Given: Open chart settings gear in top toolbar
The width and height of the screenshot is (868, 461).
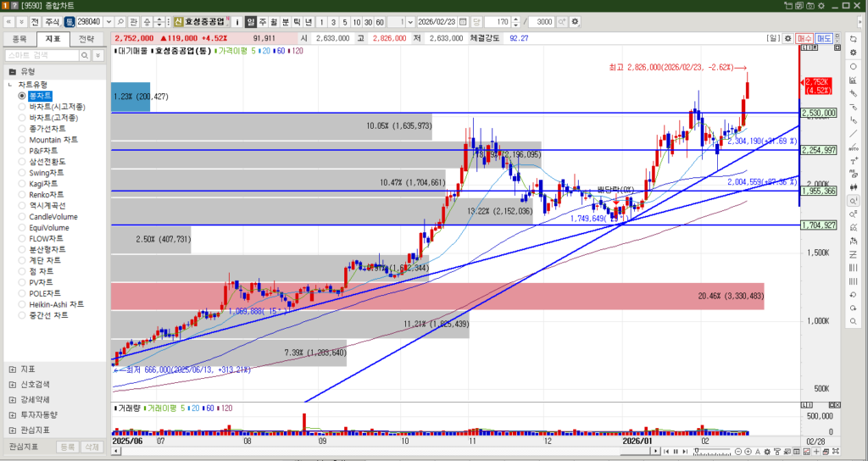Looking at the screenshot, I should (x=576, y=21).
